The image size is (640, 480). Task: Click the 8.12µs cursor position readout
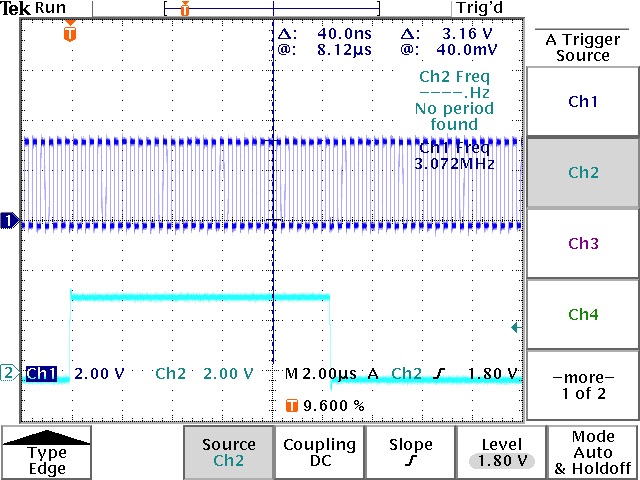344,50
